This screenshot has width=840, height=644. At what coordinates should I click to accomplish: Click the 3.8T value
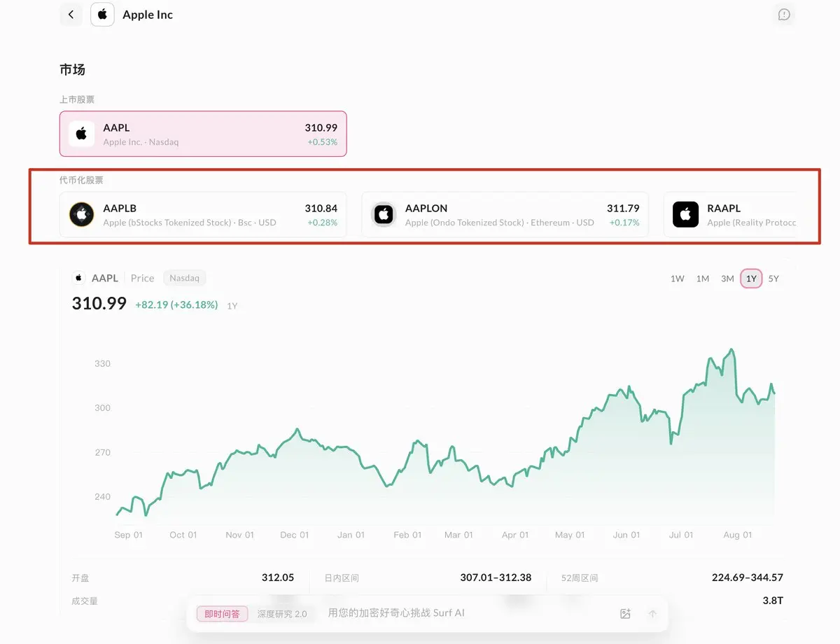click(x=773, y=601)
